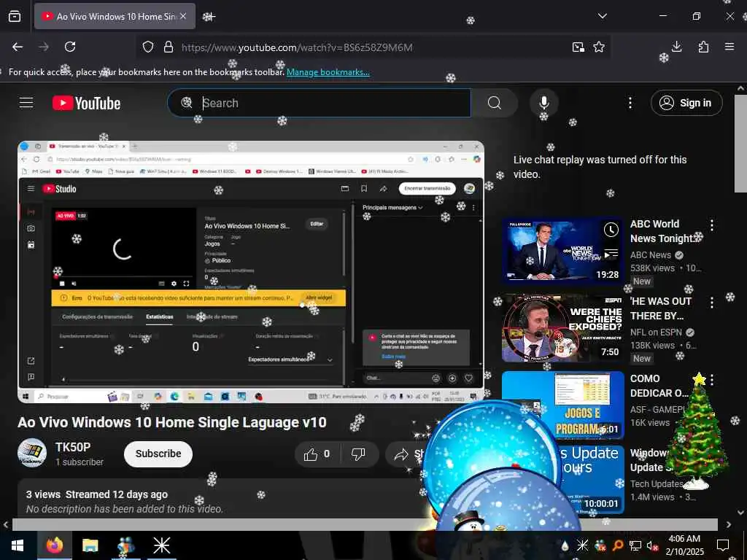
Task: Open Firefox View from tab bar icon
Action: click(15, 16)
